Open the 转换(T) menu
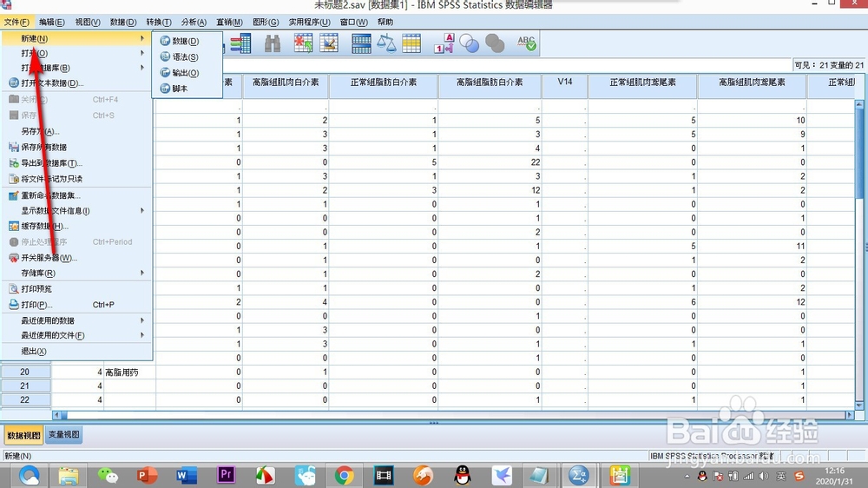 158,22
